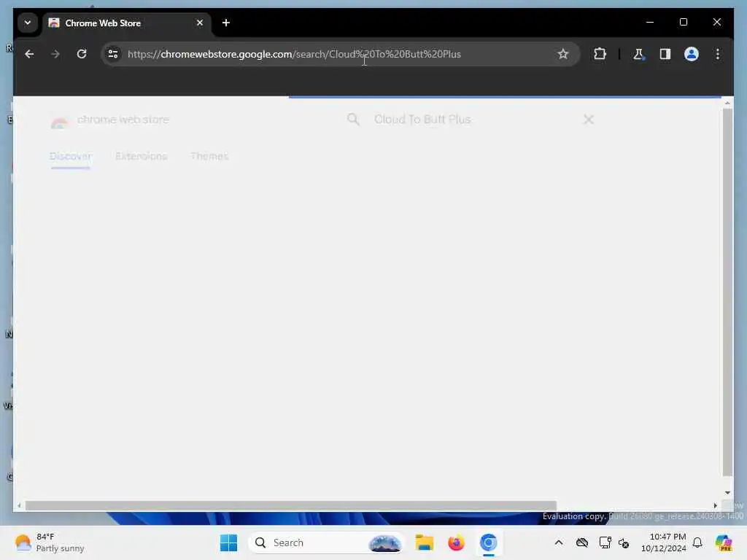Image resolution: width=747 pixels, height=560 pixels.
Task: Open the Windows Start menu
Action: coord(228,542)
